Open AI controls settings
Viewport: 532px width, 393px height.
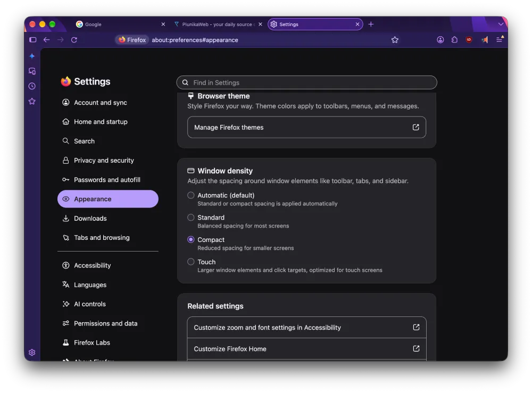pyautogui.click(x=108, y=304)
